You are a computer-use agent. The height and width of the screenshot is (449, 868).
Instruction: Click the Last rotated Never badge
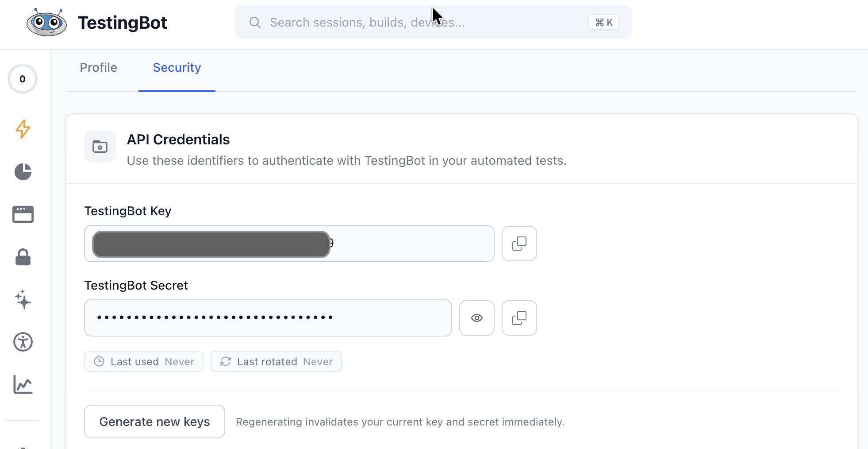tap(276, 361)
